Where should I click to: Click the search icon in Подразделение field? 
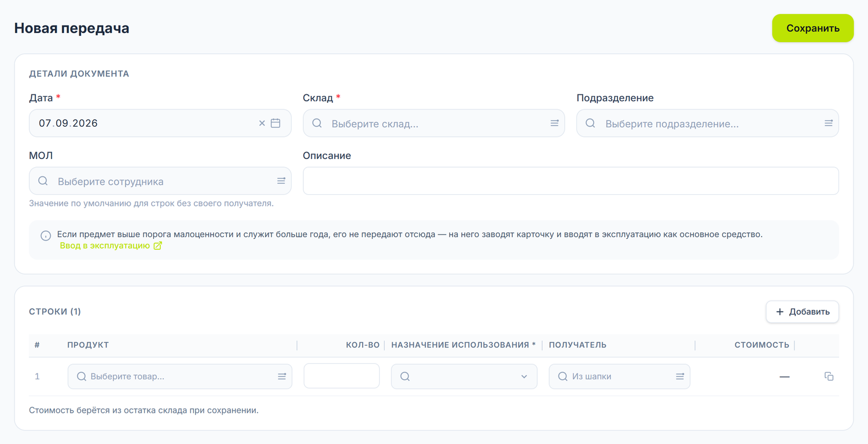coord(590,123)
